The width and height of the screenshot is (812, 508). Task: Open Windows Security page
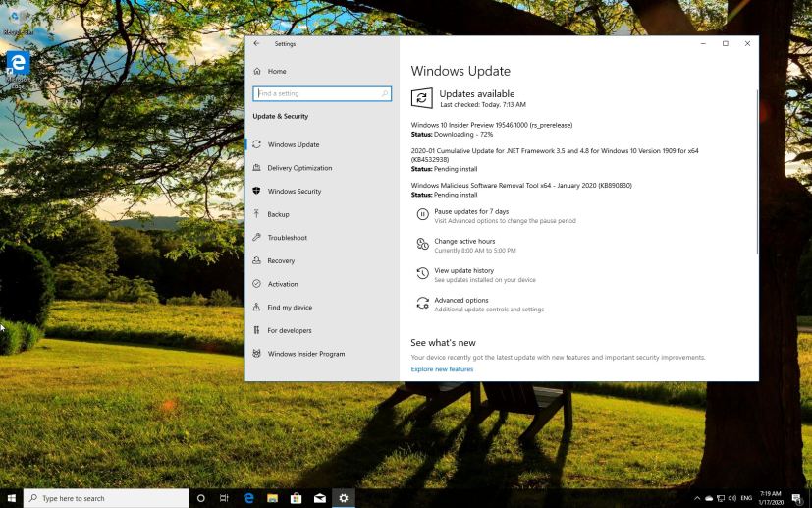(x=295, y=192)
